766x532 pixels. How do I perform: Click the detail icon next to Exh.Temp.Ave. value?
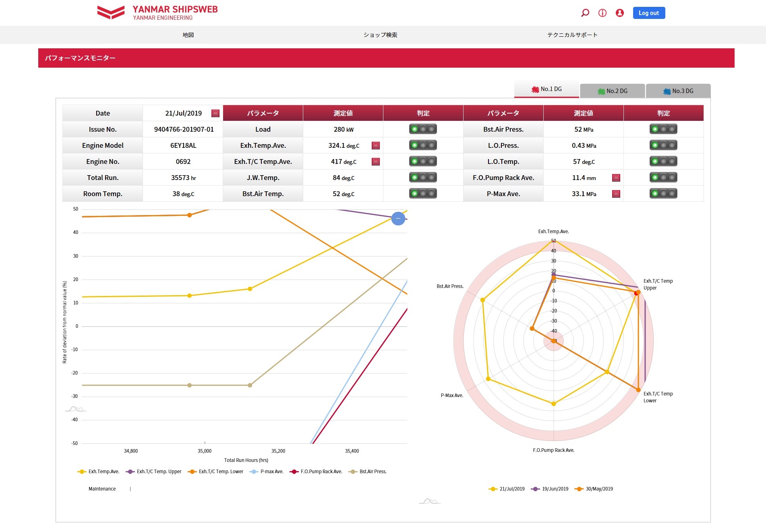(x=376, y=146)
